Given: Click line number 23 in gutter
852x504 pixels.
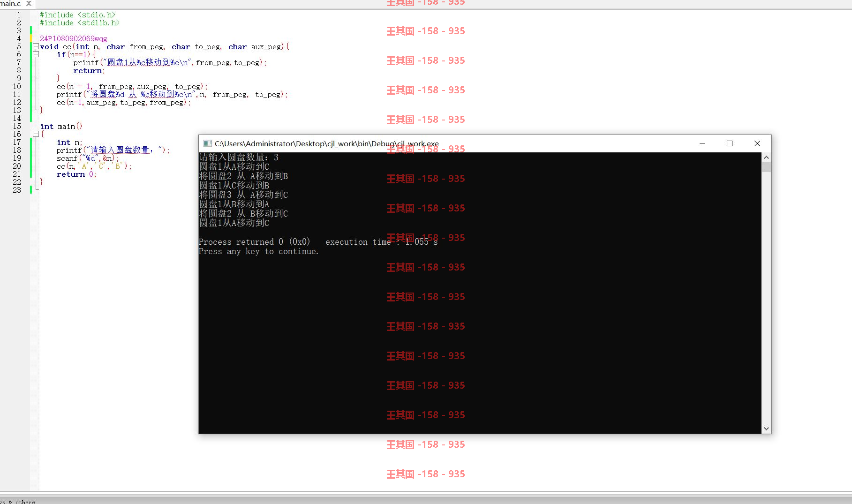Looking at the screenshot, I should (17, 190).
